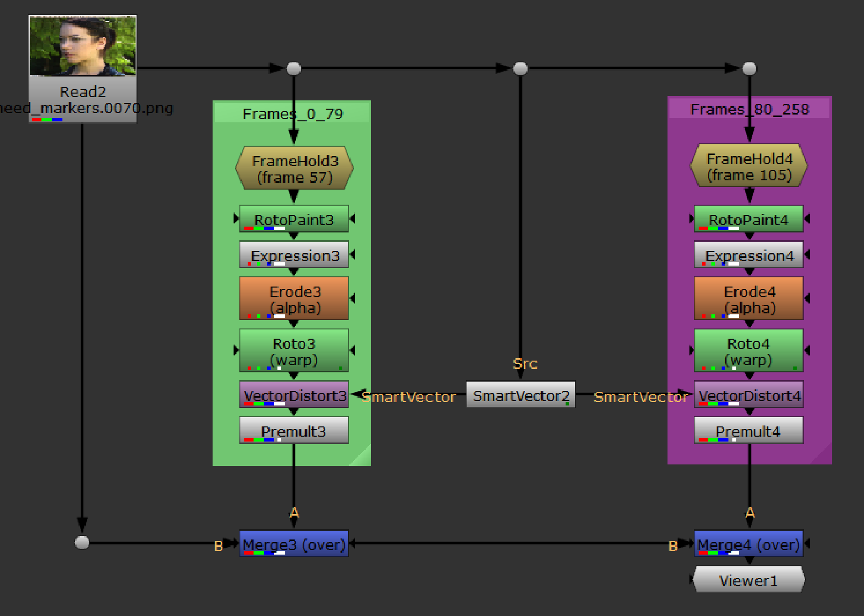Select the Roto4 (warp) node
This screenshot has height=616, width=864.
748,350
